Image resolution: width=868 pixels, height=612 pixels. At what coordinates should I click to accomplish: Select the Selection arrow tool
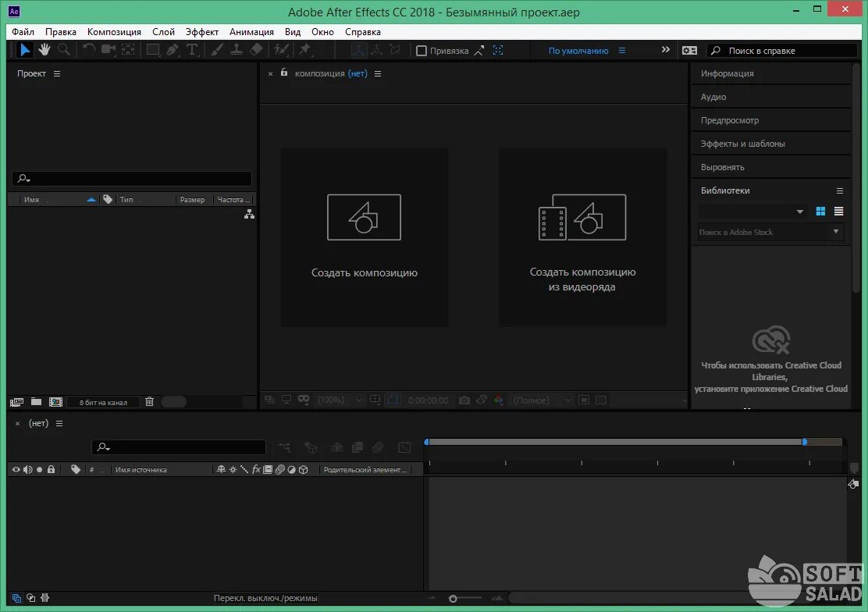[24, 50]
